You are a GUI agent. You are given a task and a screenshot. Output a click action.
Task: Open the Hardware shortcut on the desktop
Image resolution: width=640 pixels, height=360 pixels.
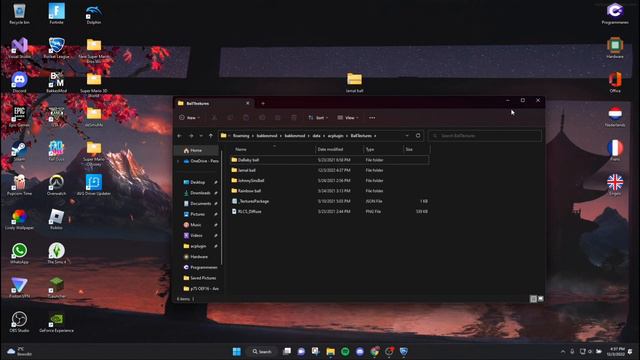pos(615,47)
